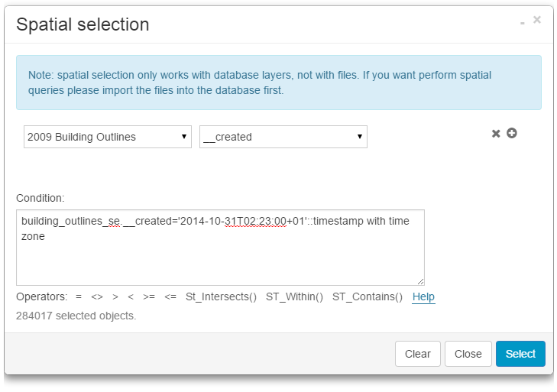Remove the condition row with the x icon
Screen dimensions: 557x392
496,134
